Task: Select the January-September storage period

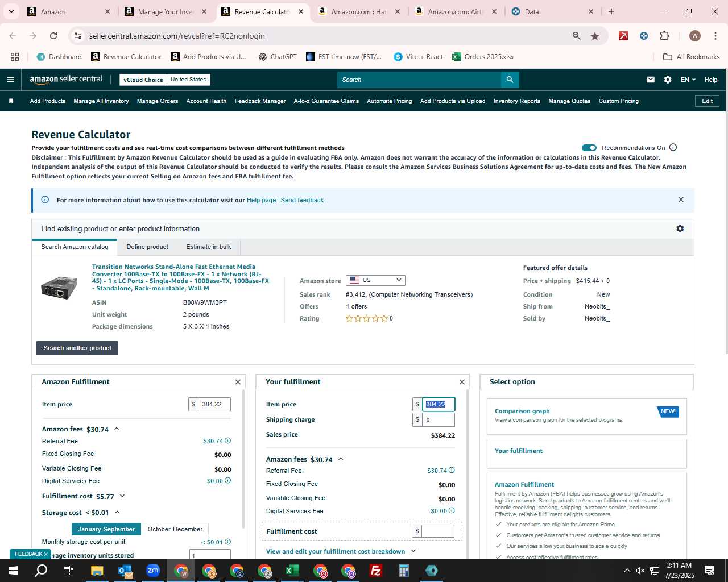Action: (x=106, y=529)
